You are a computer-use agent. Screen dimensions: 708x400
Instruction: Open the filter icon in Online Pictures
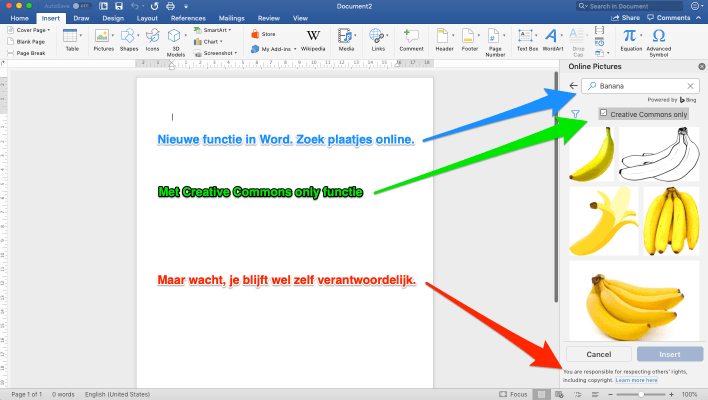click(x=575, y=114)
